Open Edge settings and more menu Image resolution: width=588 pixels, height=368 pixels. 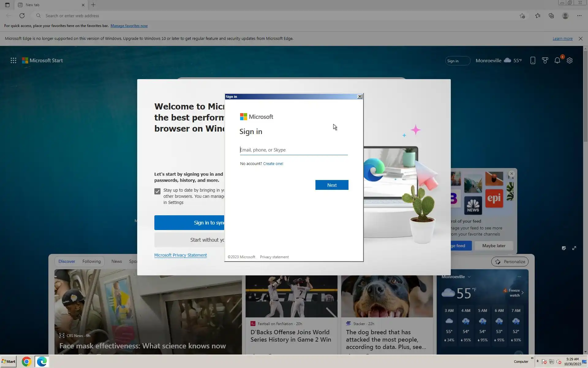[579, 16]
